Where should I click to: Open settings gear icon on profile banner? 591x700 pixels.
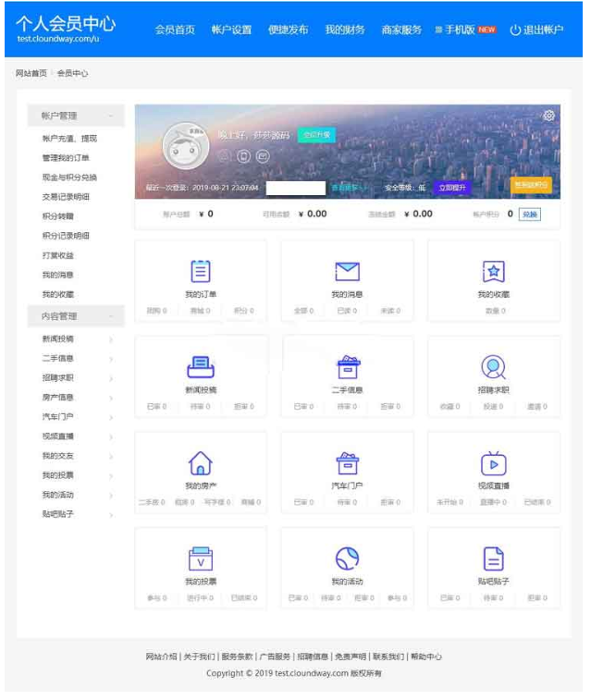pos(548,116)
